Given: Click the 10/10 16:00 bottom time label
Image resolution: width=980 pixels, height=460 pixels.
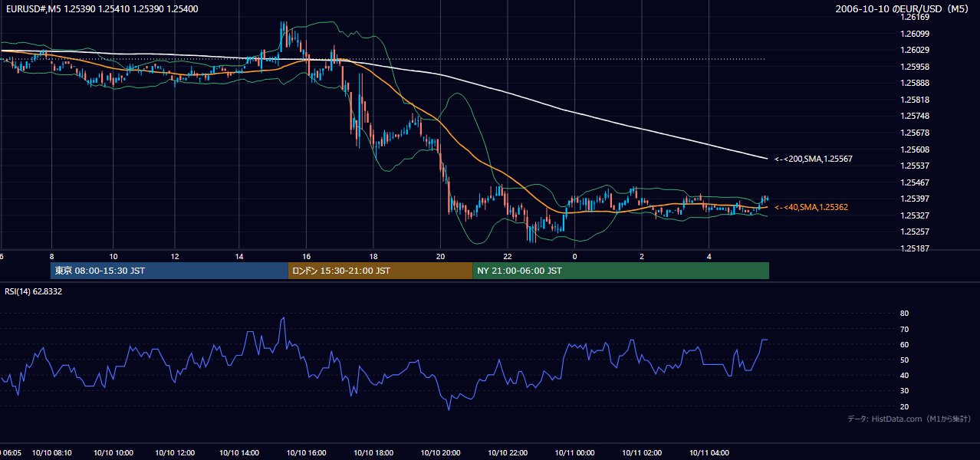Looking at the screenshot, I should 307,452.
